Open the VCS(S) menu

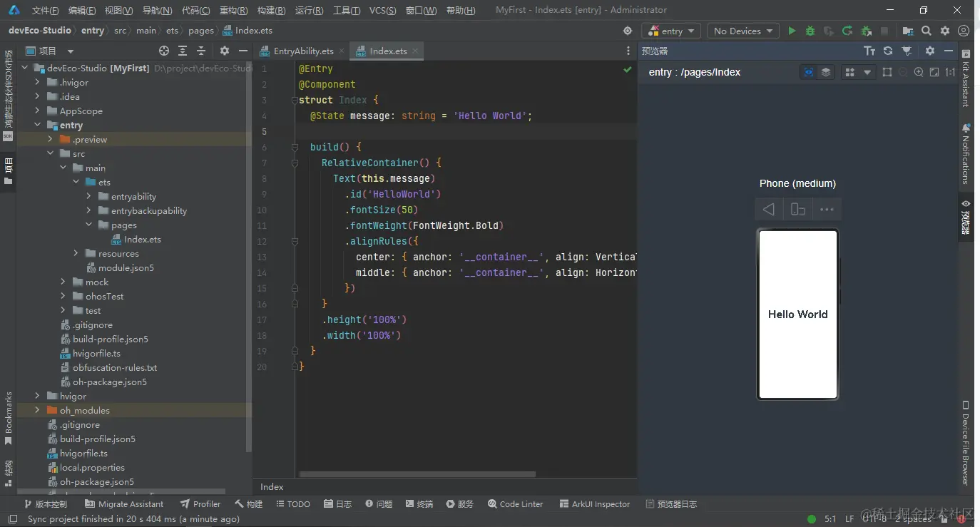(383, 10)
